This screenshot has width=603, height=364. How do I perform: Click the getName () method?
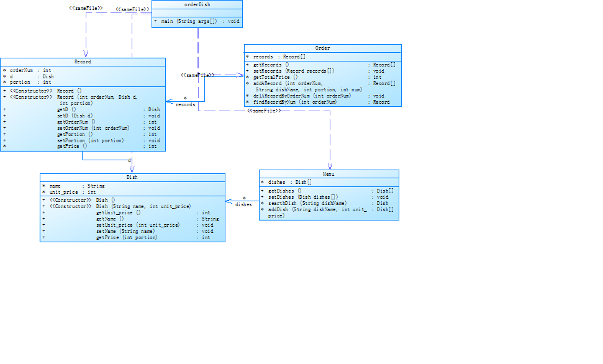131,219
